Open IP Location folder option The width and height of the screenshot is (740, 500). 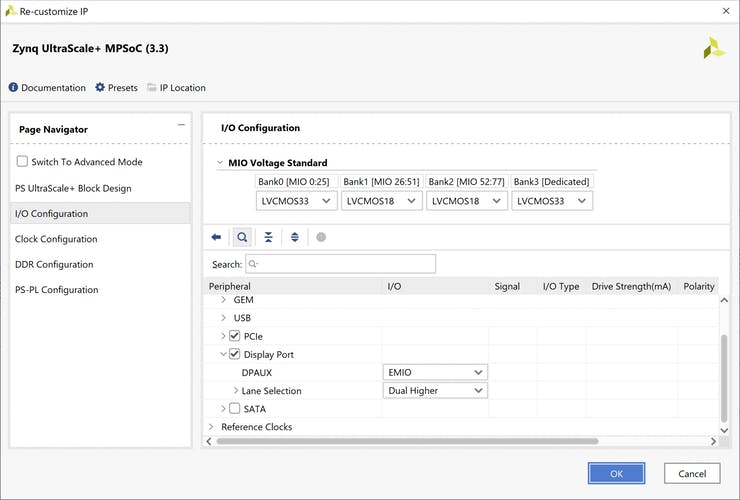[x=176, y=88]
